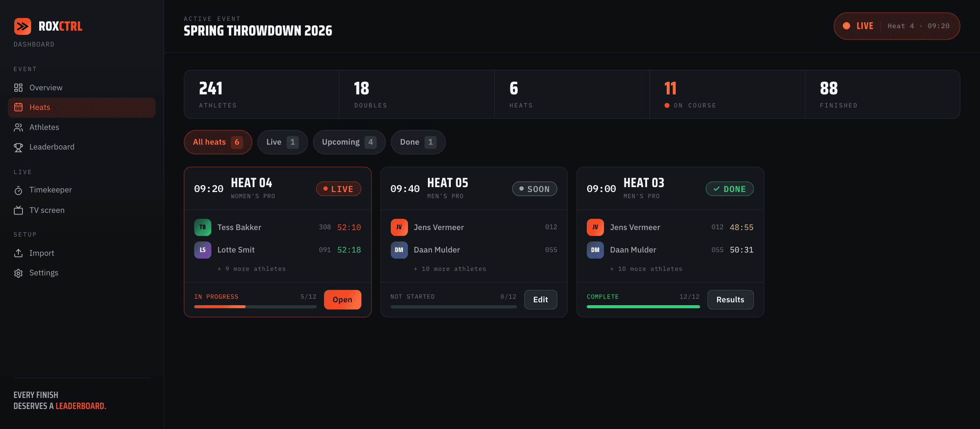Show Upcoming heats

tap(349, 142)
